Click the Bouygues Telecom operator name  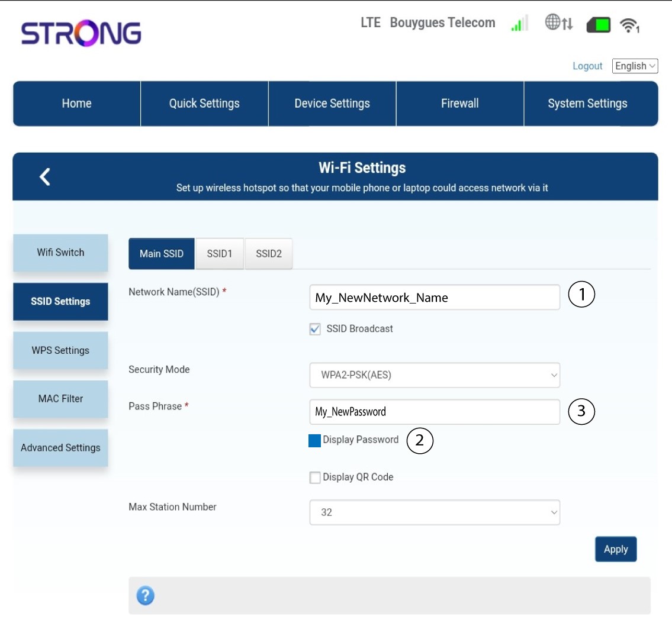[442, 22]
